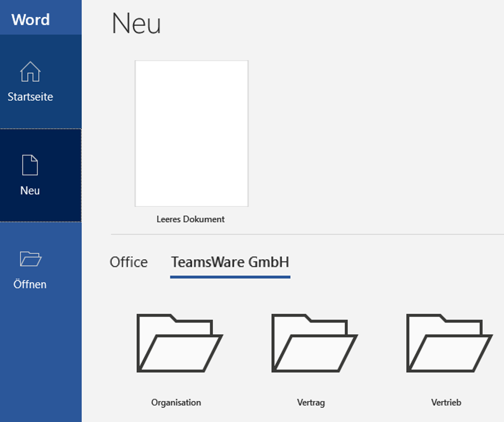Select the Neu document icon in sidebar
The width and height of the screenshot is (504, 422).
coord(30,165)
